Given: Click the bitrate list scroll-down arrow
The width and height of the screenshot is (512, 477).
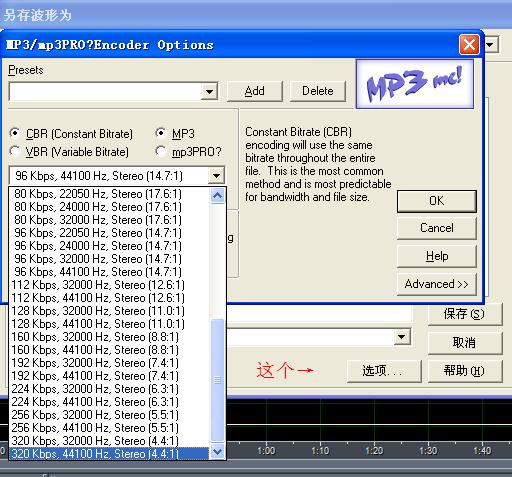Looking at the screenshot, I should click(x=217, y=452).
